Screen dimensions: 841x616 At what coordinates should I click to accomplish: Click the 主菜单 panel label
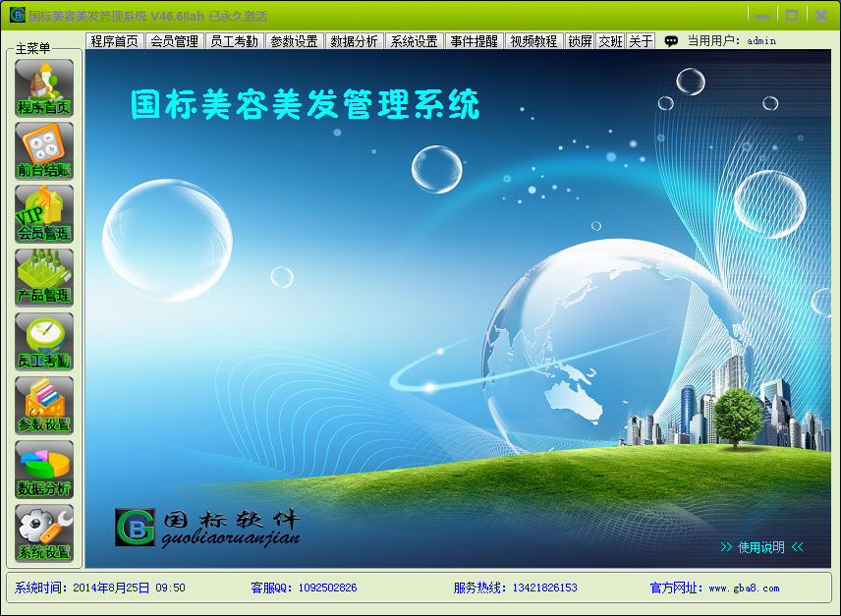click(x=32, y=49)
